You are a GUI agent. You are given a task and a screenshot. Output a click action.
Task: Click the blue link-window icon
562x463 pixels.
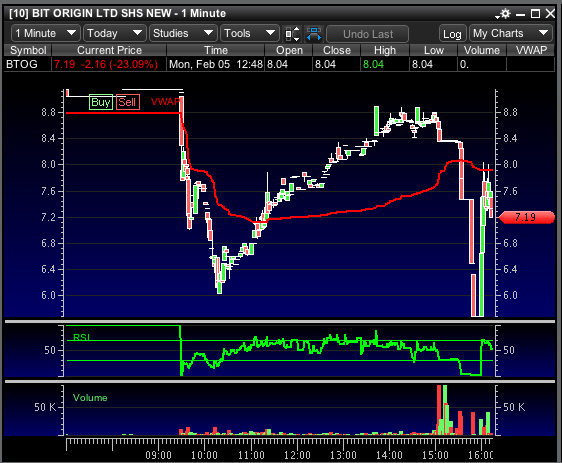314,34
